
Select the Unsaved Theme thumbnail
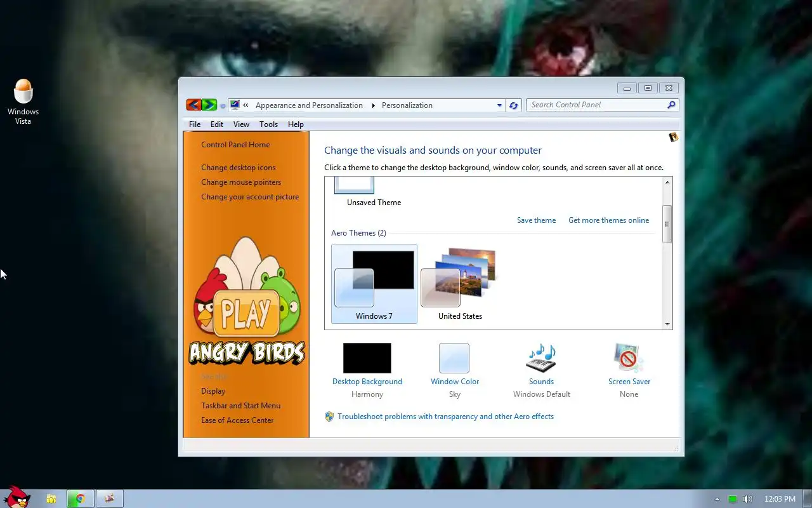[354, 185]
